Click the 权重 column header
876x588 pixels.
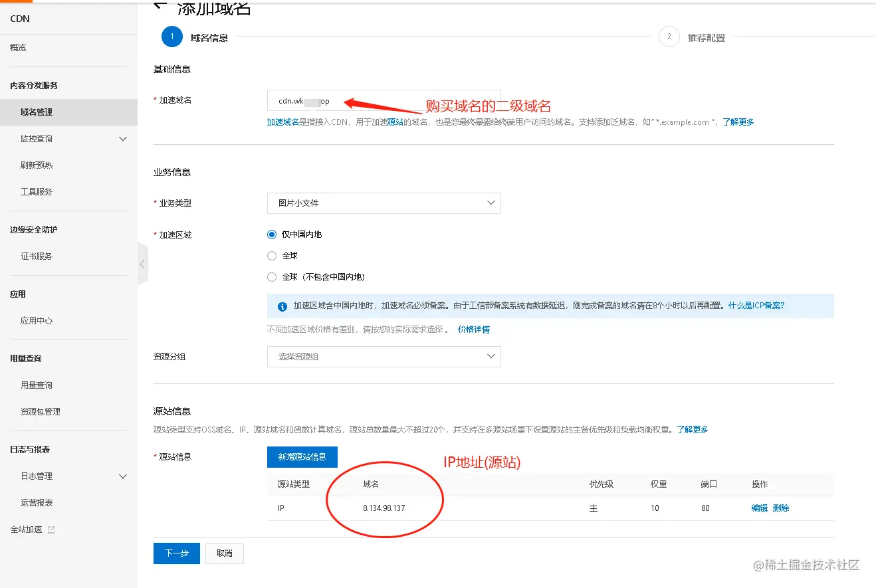click(x=659, y=484)
